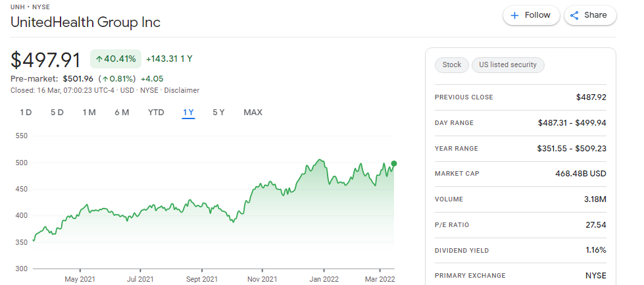This screenshot has width=644, height=285.
Task: Click the VOLUME label
Action: click(x=449, y=199)
